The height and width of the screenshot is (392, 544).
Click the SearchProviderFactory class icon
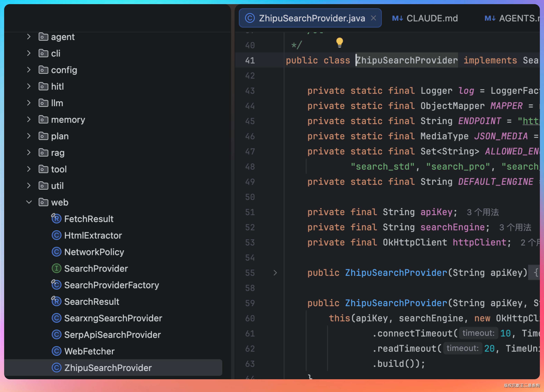click(56, 285)
